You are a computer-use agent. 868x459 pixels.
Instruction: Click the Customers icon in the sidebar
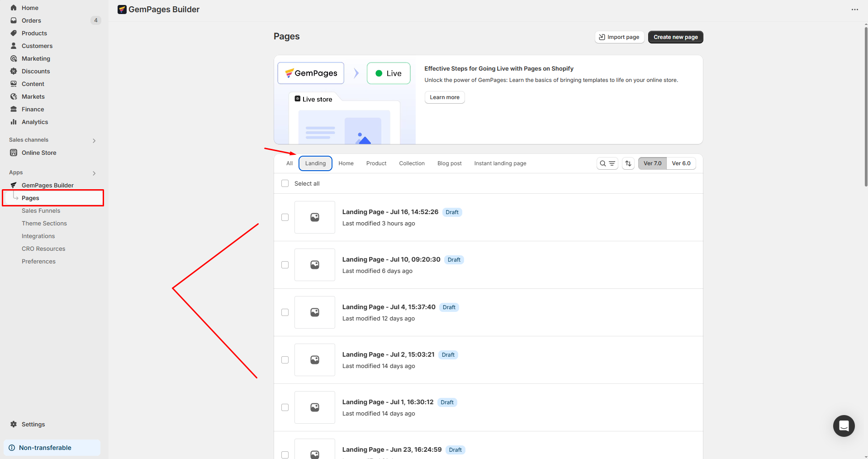[14, 46]
